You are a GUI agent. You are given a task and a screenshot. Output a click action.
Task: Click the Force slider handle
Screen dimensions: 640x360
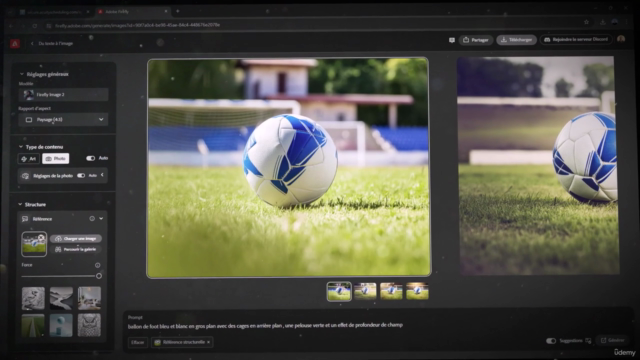click(99, 276)
